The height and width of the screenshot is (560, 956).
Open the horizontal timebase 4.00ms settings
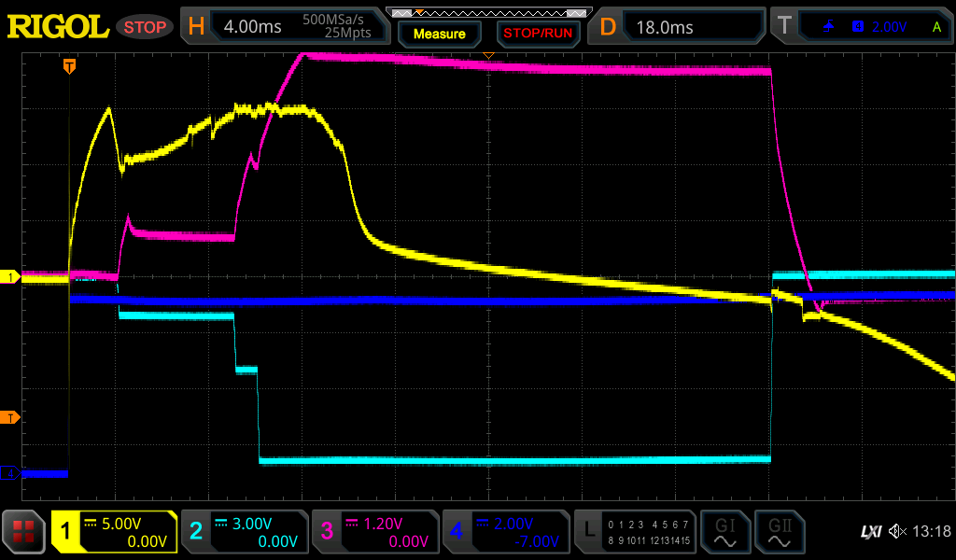(x=284, y=27)
